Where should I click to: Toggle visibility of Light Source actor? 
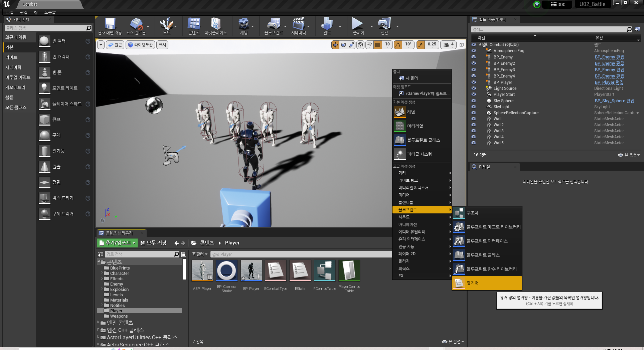(474, 88)
